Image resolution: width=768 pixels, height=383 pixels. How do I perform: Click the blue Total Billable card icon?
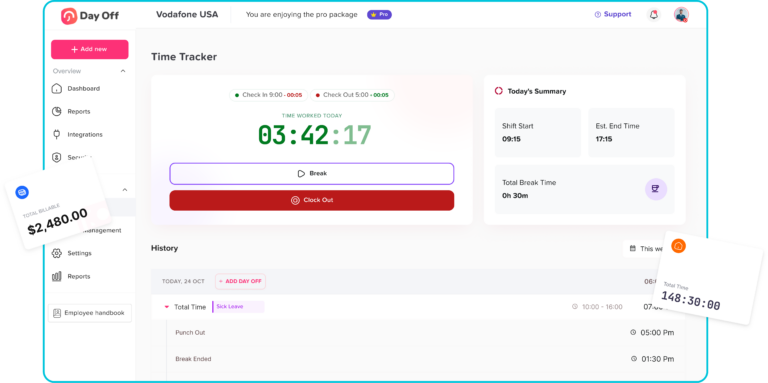(22, 192)
